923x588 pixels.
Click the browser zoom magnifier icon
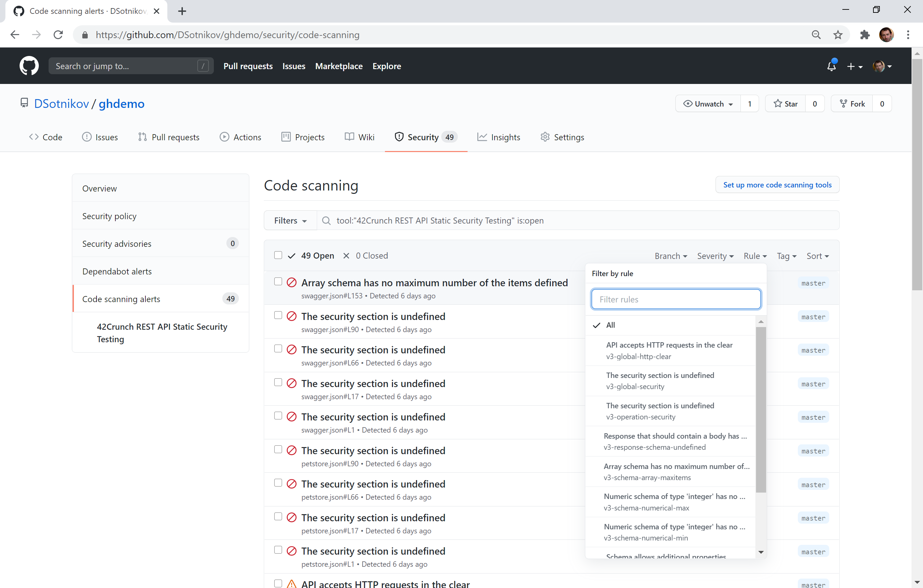coord(816,35)
